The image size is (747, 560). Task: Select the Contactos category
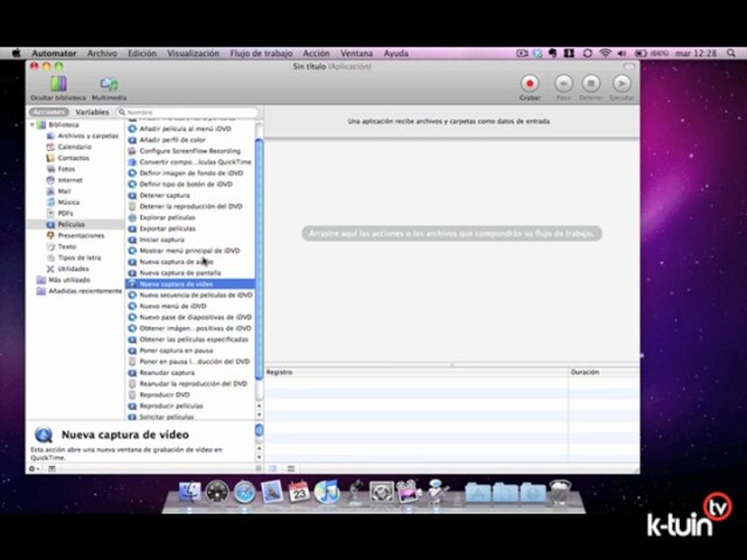(x=73, y=158)
